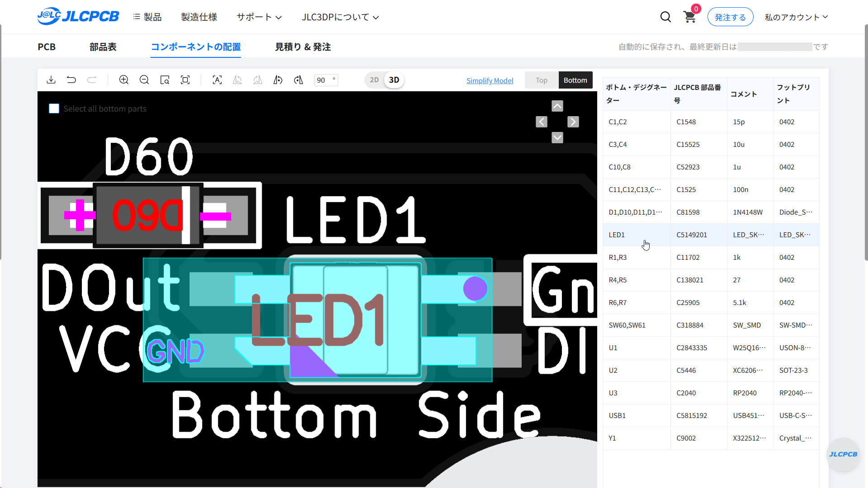Go to the 見積り & 発注 tab
This screenshot has width=868, height=488.
303,47
